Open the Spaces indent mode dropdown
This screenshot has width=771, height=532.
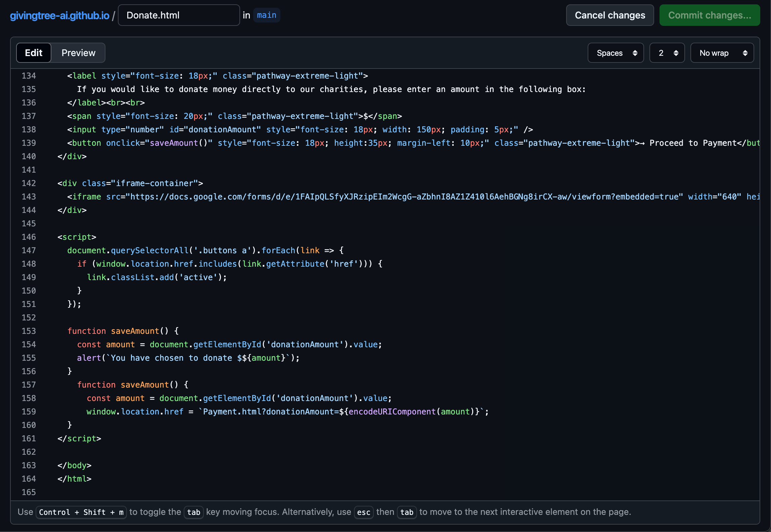click(x=615, y=53)
